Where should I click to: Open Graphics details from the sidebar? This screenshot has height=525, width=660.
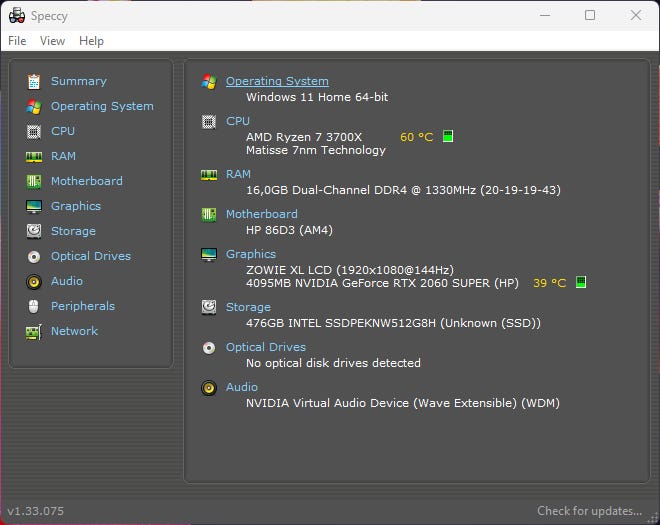click(76, 206)
